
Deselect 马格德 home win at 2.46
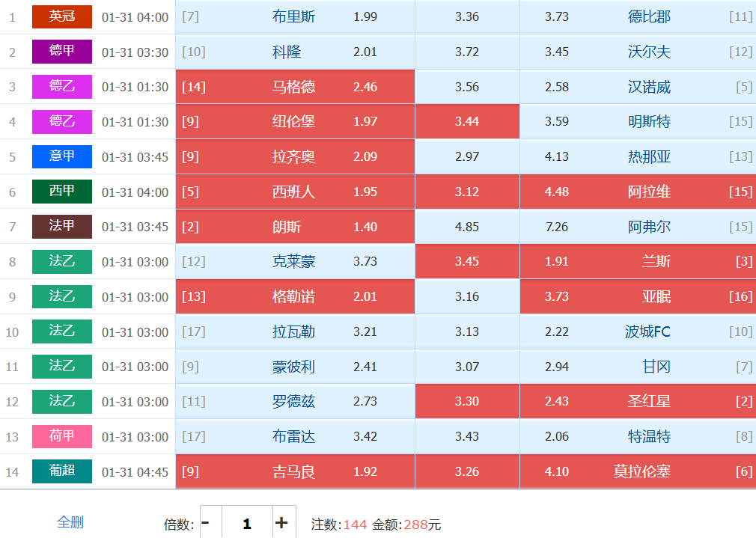(x=295, y=87)
